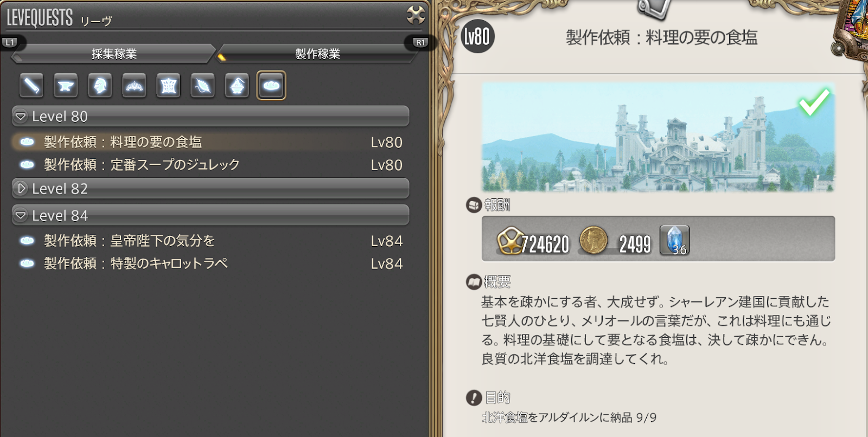Image resolution: width=868 pixels, height=437 pixels.
Task: Click the gil coin reward icon
Action: tap(593, 240)
